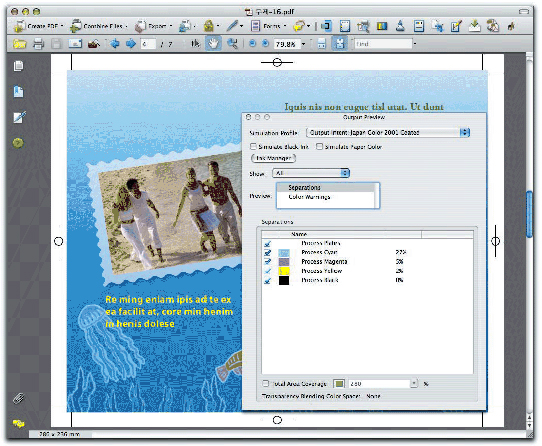Viewport: 542px width, 446px height.
Task: Go to the next page arrow
Action: (x=130, y=44)
